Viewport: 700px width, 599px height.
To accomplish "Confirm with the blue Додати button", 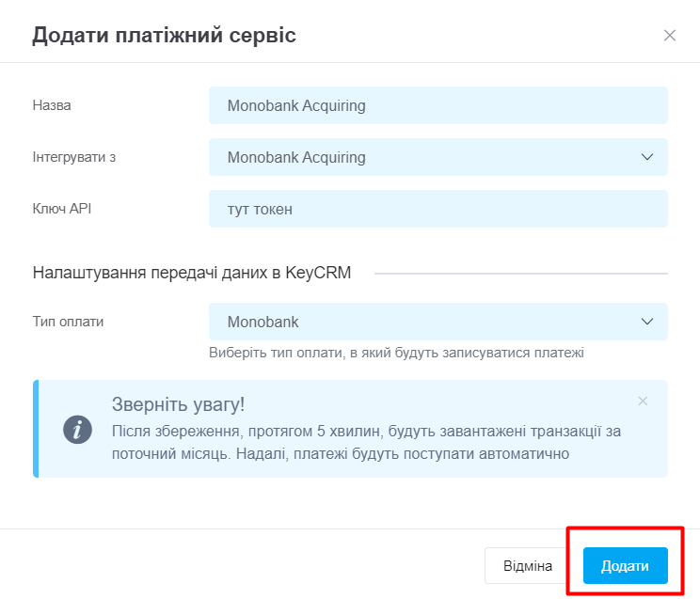I will point(625,565).
